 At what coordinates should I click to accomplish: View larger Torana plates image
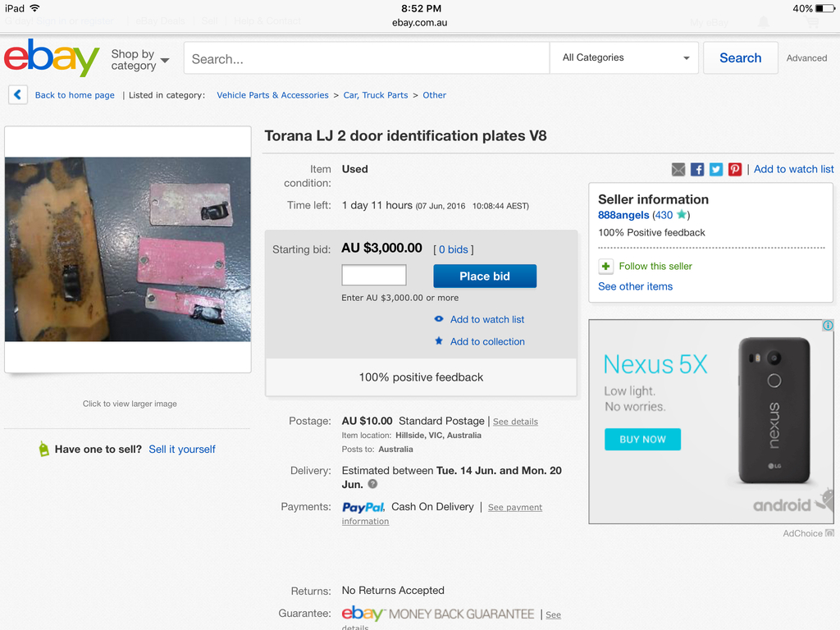click(x=128, y=249)
